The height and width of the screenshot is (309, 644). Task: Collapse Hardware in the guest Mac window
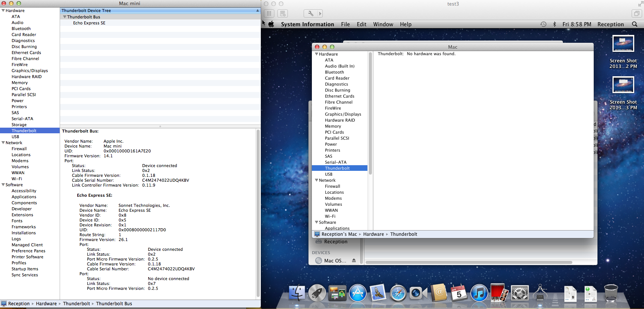coord(316,54)
